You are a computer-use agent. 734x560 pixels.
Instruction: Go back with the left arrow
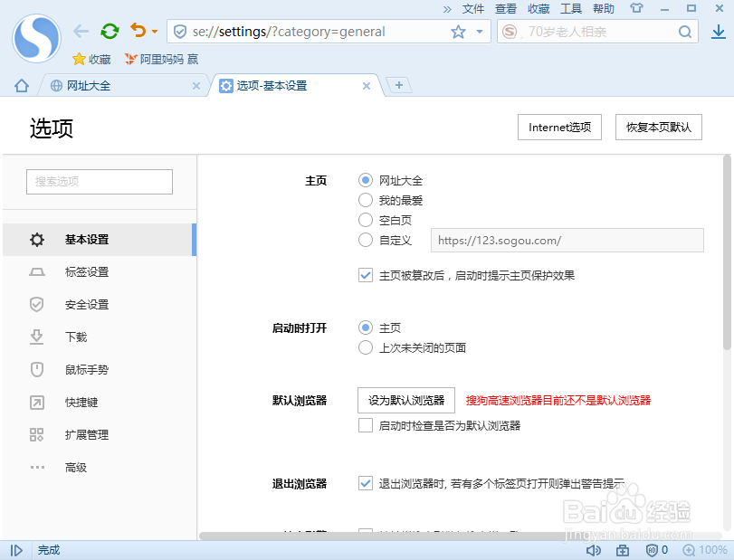pyautogui.click(x=81, y=32)
